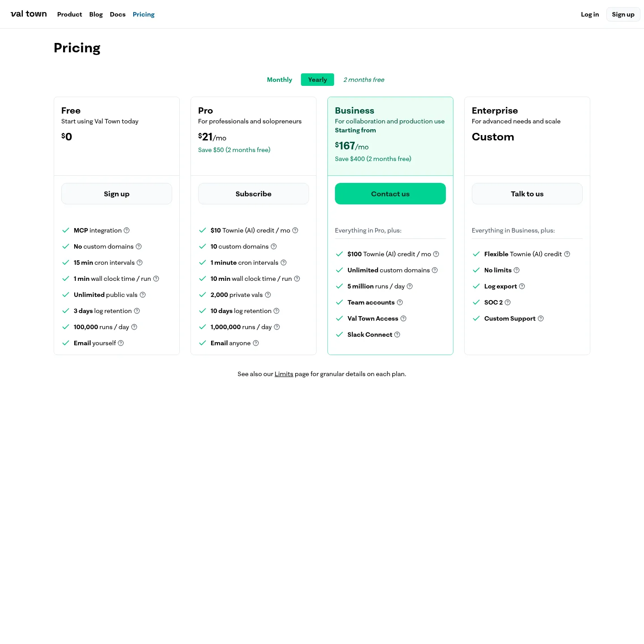The height and width of the screenshot is (644, 644).
Task: Click Talk to us for Enterprise
Action: coord(527,194)
